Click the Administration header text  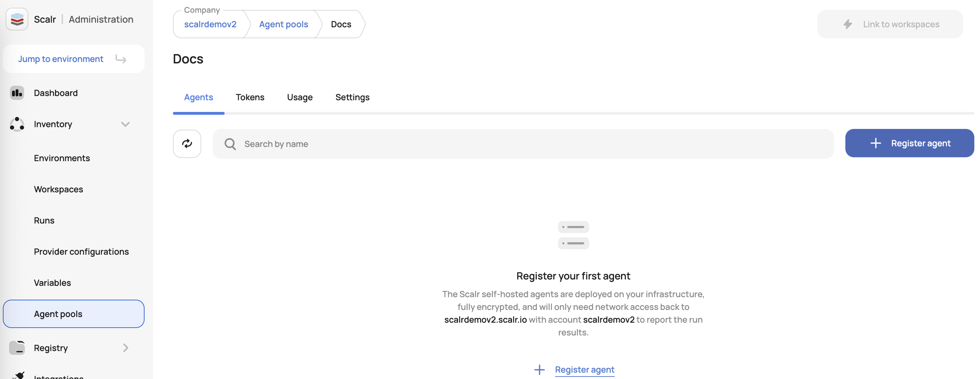point(101,19)
